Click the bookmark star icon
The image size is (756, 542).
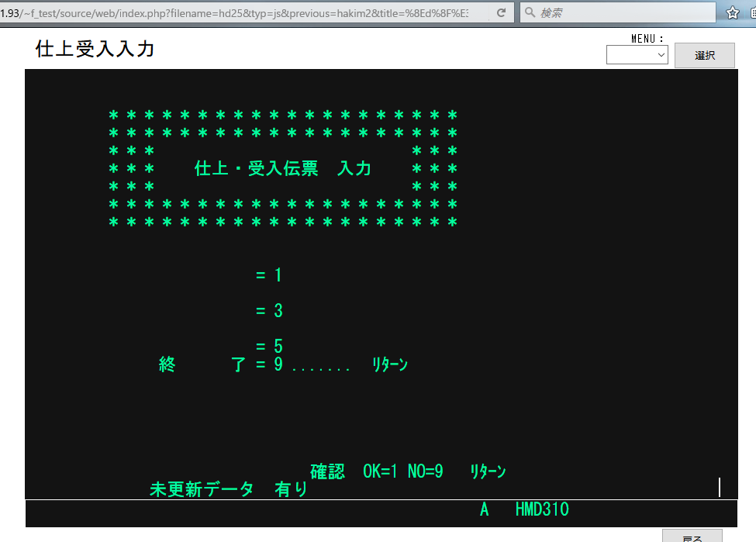click(732, 13)
